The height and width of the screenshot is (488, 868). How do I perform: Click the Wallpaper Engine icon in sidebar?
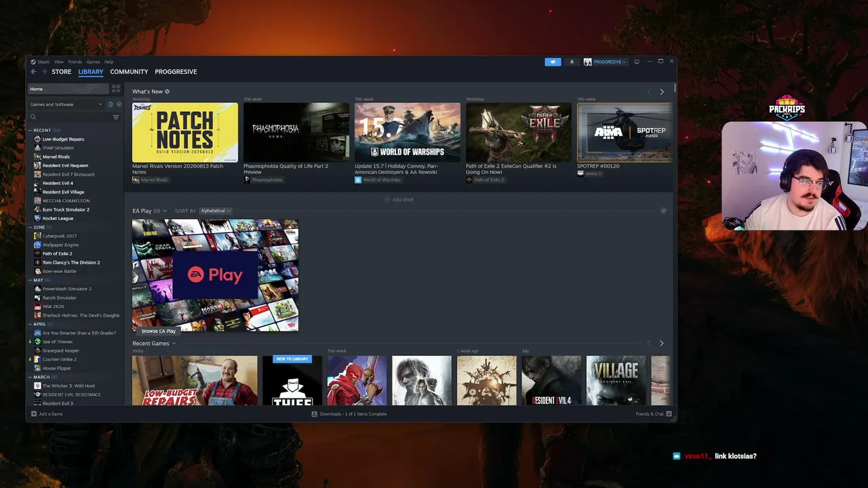point(38,245)
